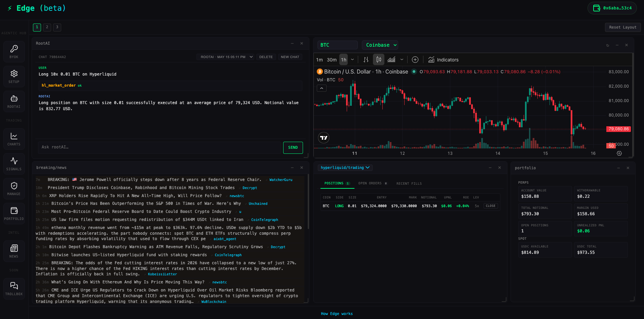Minimize the breaking/news panel
The image size is (644, 319).
point(292,168)
